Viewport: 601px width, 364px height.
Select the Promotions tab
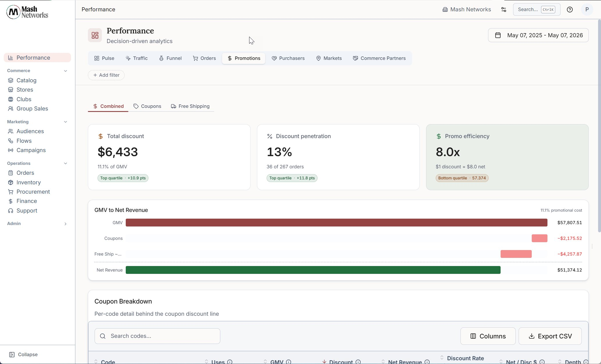[244, 58]
